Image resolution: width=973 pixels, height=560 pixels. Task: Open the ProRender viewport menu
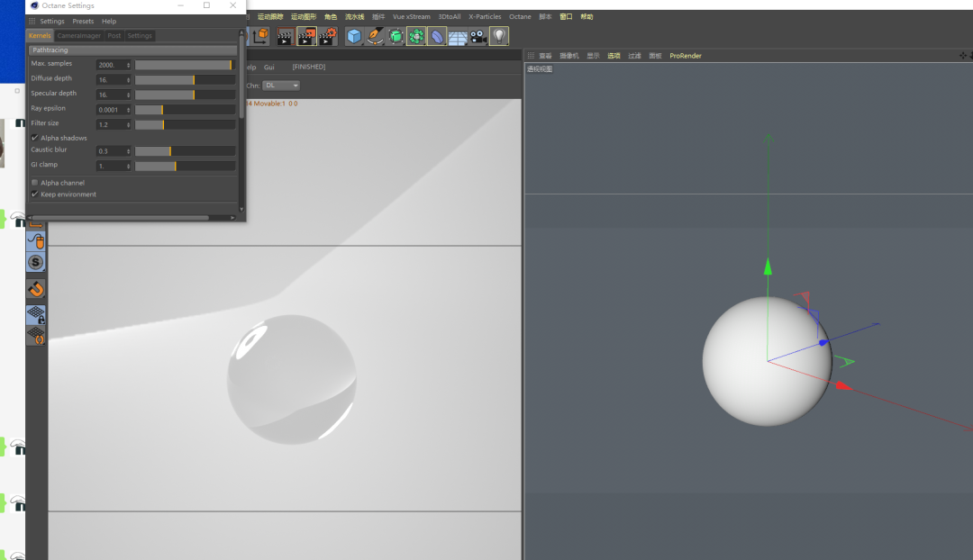pyautogui.click(x=685, y=56)
